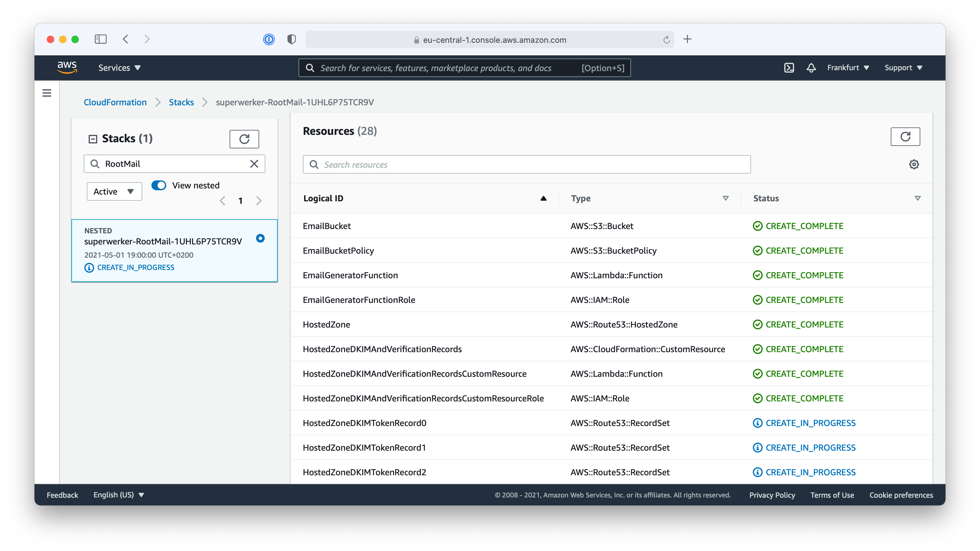Screen dimensions: 980x551
Task: Open the notifications bell
Action: point(811,68)
